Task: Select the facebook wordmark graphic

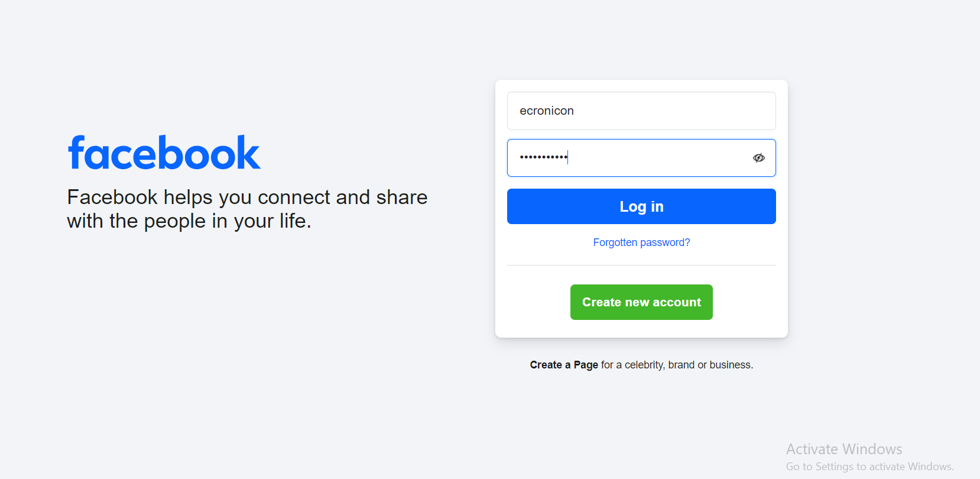Action: click(x=164, y=152)
